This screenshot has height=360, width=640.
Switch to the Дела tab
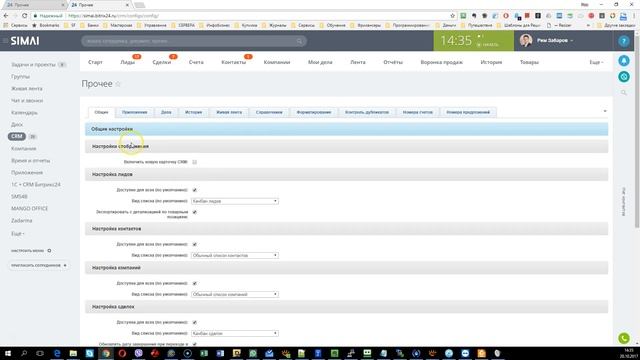click(x=166, y=112)
